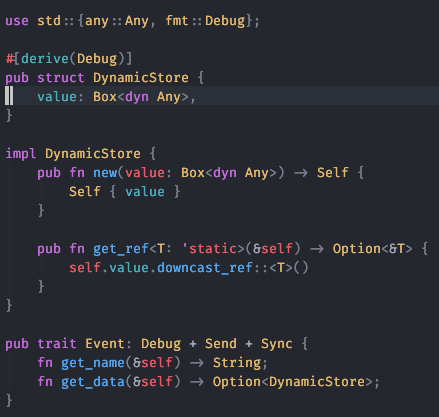Click the red 'value' parameter in new
This screenshot has height=417, width=439.
[x=145, y=173]
